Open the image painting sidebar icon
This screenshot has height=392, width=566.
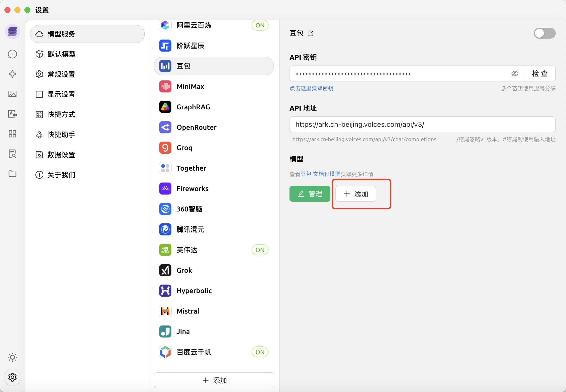[x=12, y=94]
